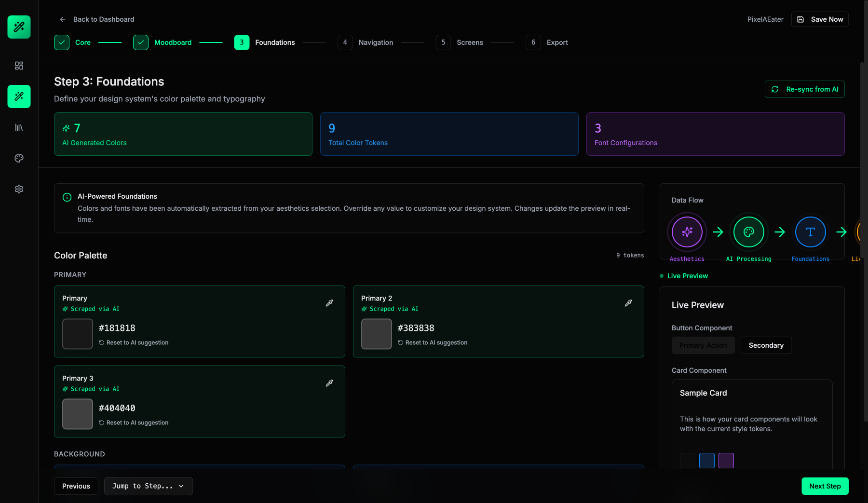Viewport: 868px width, 503px height.
Task: Click the PixelAEater username
Action: 765,19
